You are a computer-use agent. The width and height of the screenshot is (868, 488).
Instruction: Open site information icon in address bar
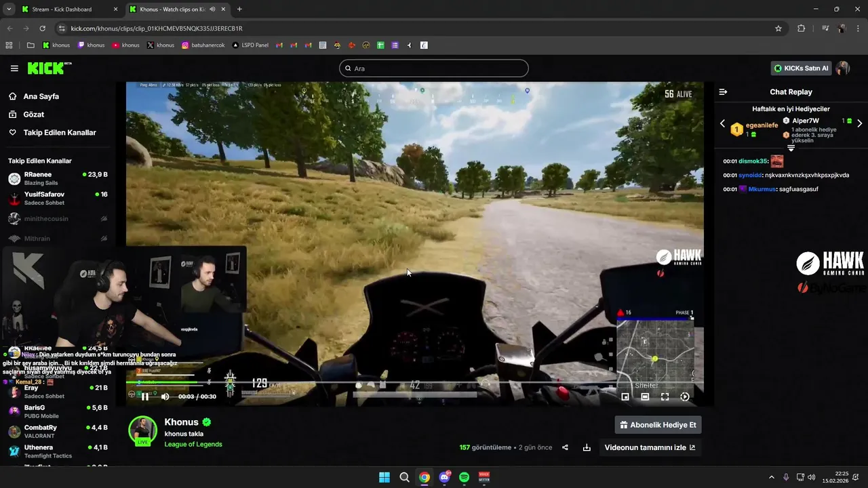[62, 28]
